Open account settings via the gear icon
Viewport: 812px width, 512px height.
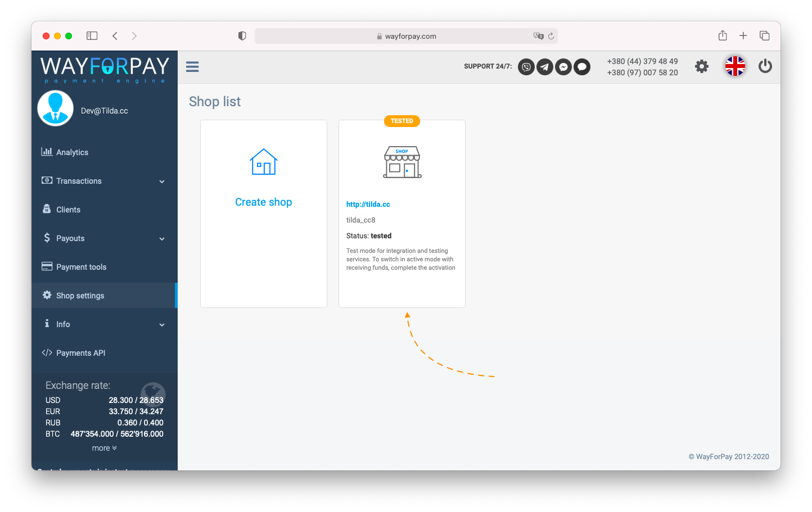[702, 66]
